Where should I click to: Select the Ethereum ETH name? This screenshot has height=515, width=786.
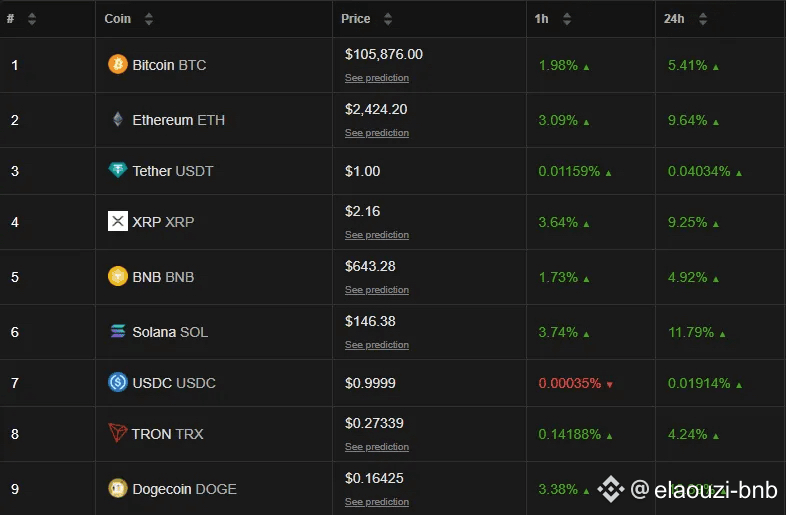click(178, 120)
